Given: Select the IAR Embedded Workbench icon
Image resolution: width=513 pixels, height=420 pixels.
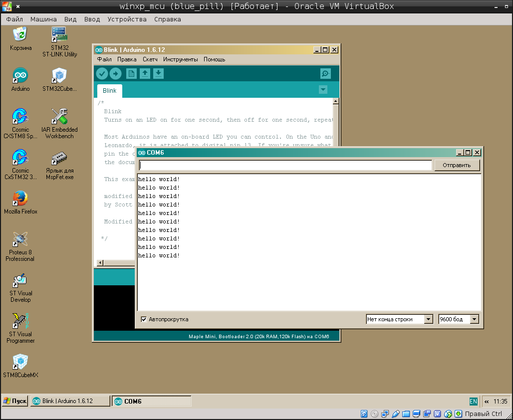Looking at the screenshot, I should click(59, 124).
